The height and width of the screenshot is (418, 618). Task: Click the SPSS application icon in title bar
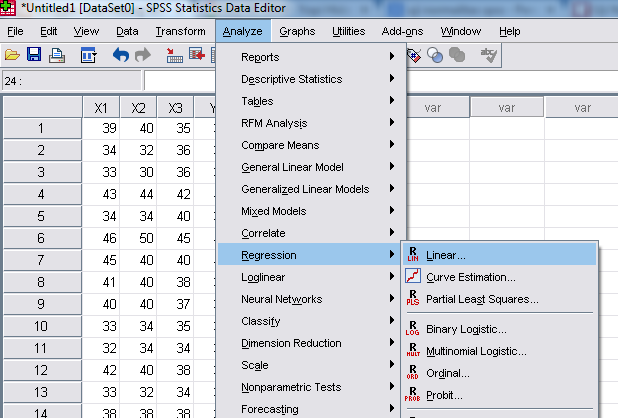point(7,7)
